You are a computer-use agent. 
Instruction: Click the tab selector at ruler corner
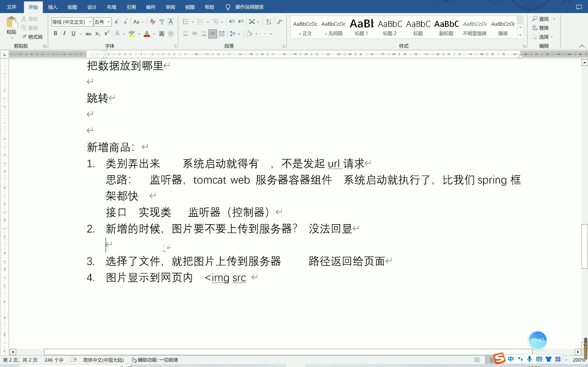coord(4,54)
